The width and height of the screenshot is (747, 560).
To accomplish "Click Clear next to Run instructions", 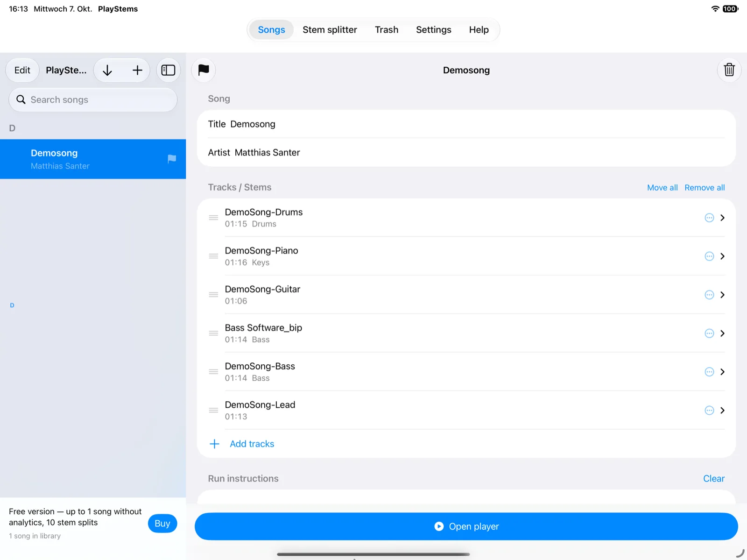I will (x=714, y=479).
